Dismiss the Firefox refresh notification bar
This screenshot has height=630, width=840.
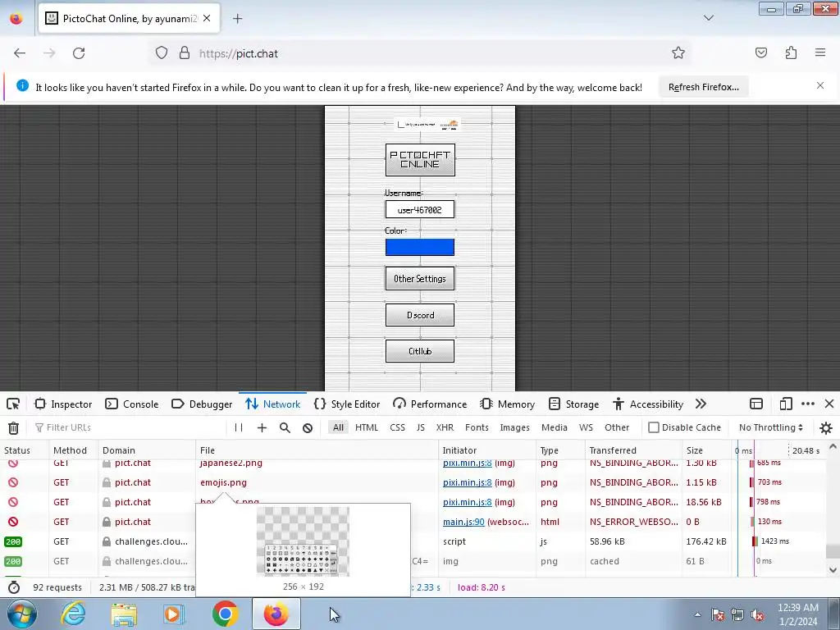tap(820, 85)
